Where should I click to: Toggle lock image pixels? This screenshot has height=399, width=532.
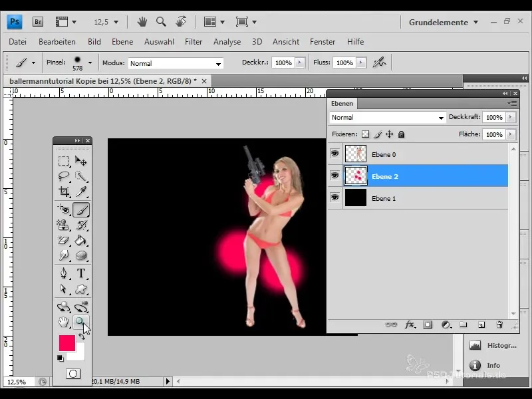377,134
